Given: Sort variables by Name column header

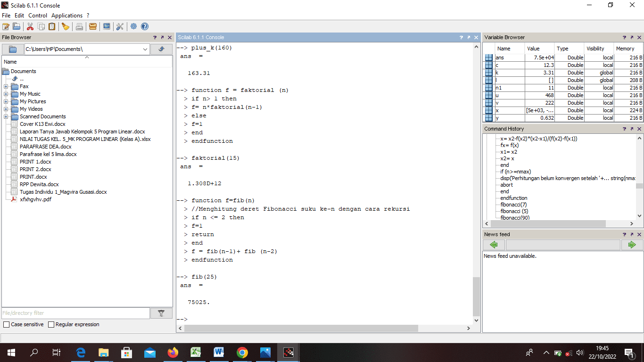Looking at the screenshot, I should point(510,49).
